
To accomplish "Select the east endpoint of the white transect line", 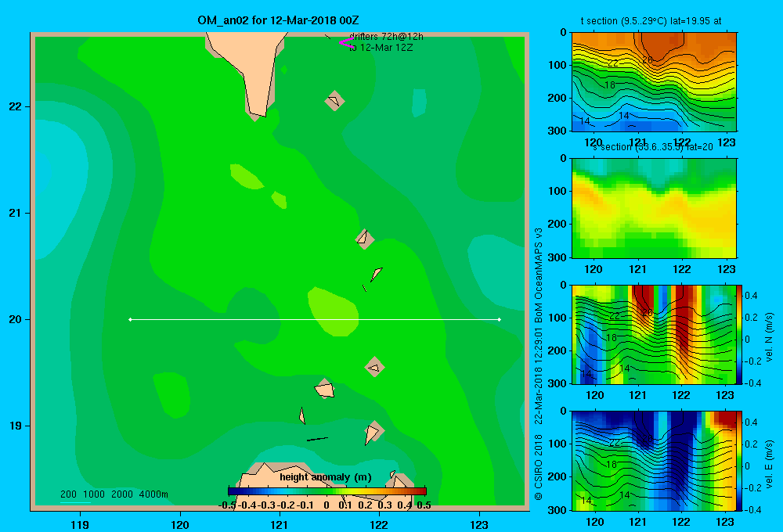I will coord(500,319).
